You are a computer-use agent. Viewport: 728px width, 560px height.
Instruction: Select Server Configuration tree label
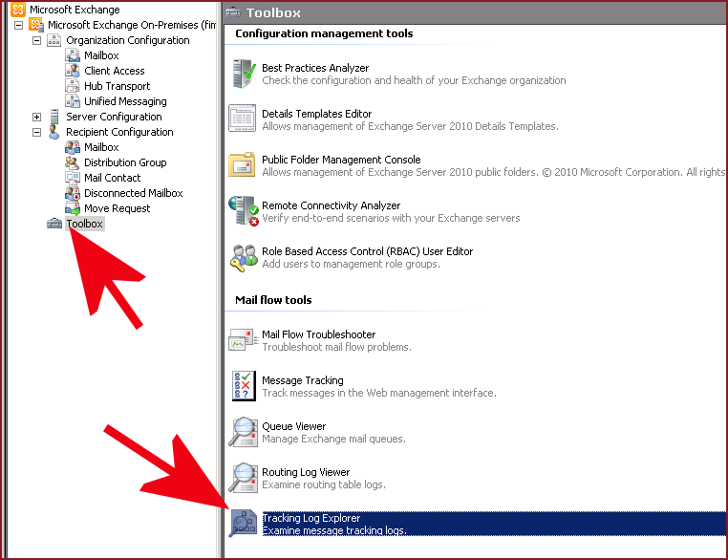click(x=114, y=117)
